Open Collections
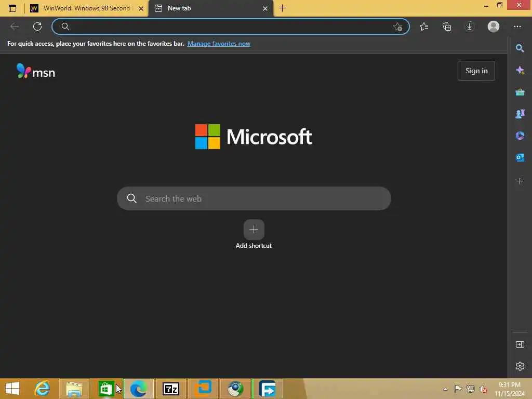 pos(447,26)
